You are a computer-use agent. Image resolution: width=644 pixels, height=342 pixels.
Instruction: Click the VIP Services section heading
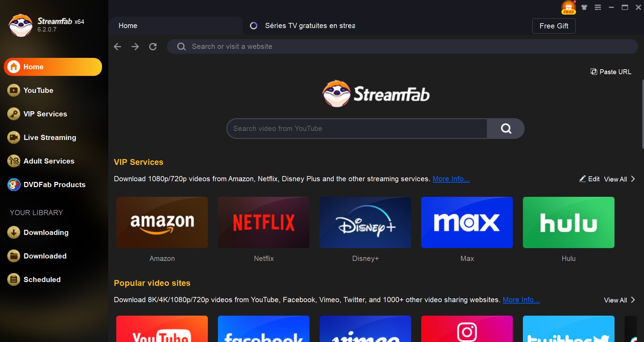click(x=138, y=162)
